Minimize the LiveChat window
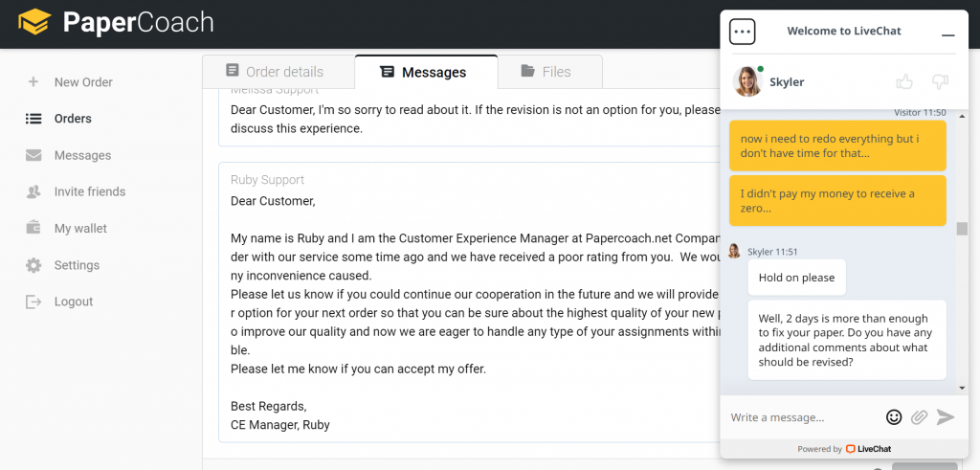Viewport: 980px width, 470px height. 947,34
